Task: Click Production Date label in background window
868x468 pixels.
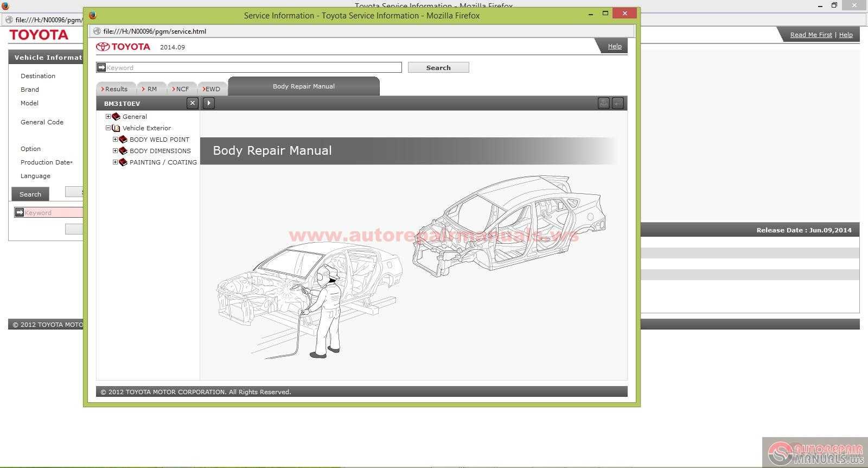Action: tap(47, 162)
